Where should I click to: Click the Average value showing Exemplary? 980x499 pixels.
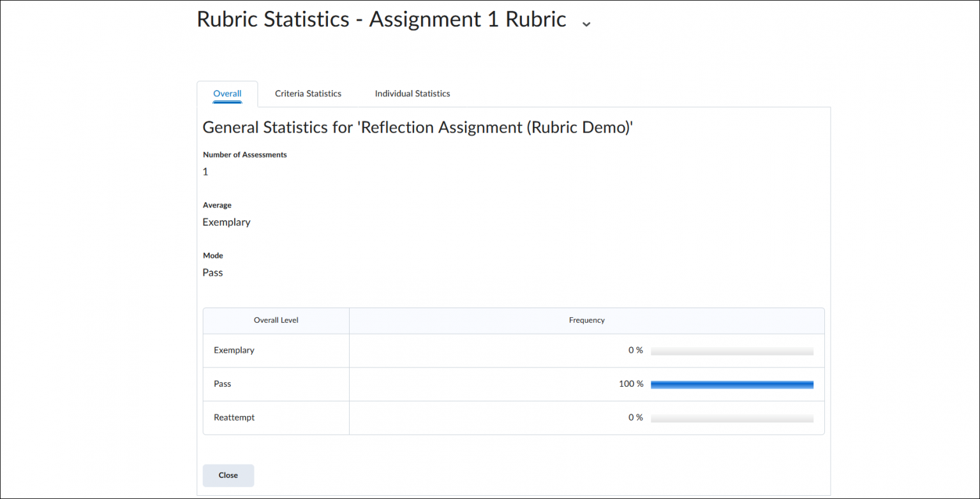226,221
